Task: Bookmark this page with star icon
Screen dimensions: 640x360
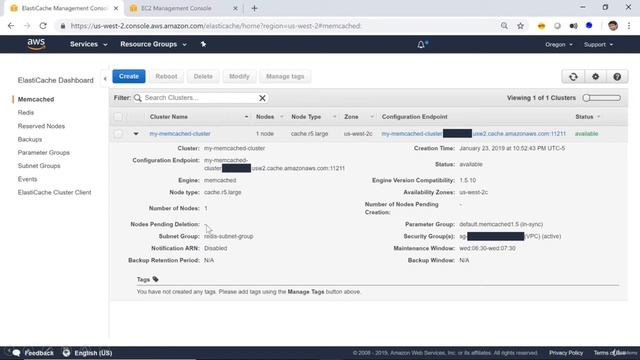Action: pos(520,26)
